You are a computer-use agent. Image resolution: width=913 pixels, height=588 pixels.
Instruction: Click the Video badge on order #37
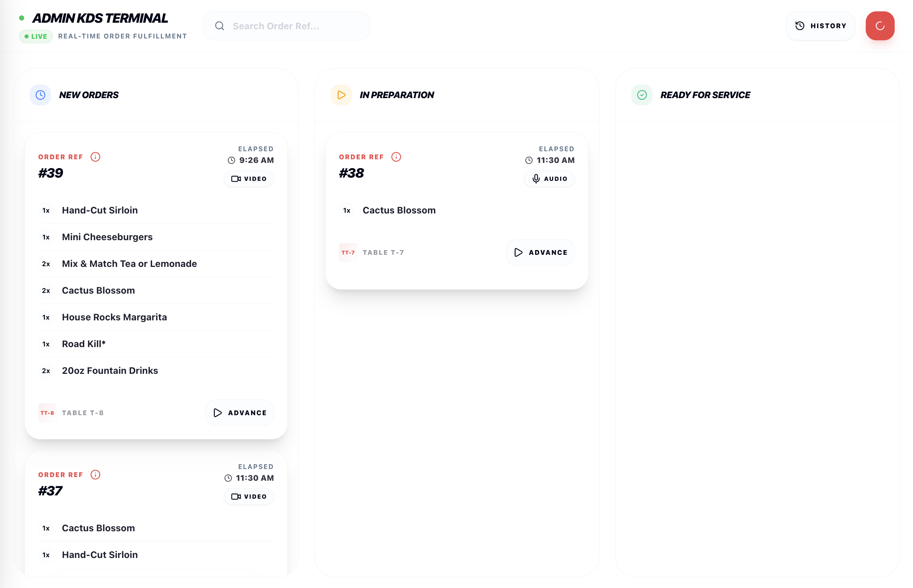[249, 496]
